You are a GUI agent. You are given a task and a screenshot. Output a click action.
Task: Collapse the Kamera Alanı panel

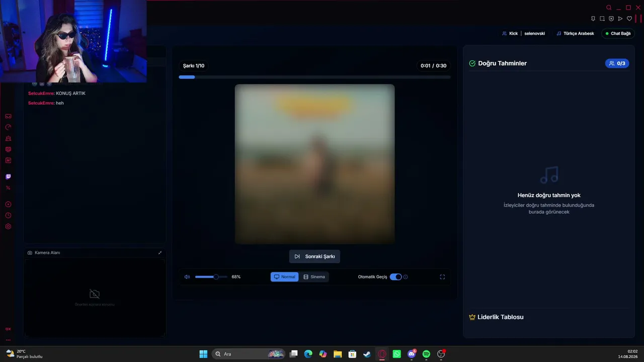tap(160, 252)
